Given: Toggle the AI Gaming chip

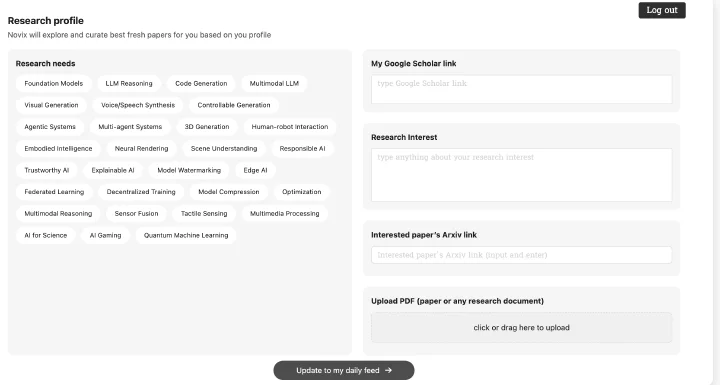Looking at the screenshot, I should click(x=106, y=235).
